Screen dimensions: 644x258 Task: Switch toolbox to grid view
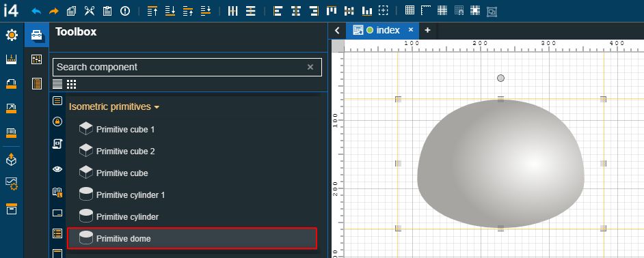(x=72, y=84)
